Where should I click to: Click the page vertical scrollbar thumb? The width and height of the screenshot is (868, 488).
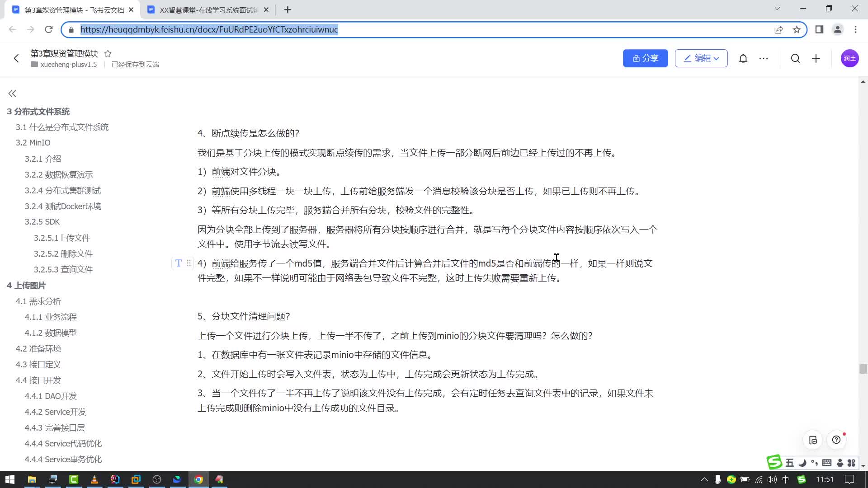click(x=863, y=369)
